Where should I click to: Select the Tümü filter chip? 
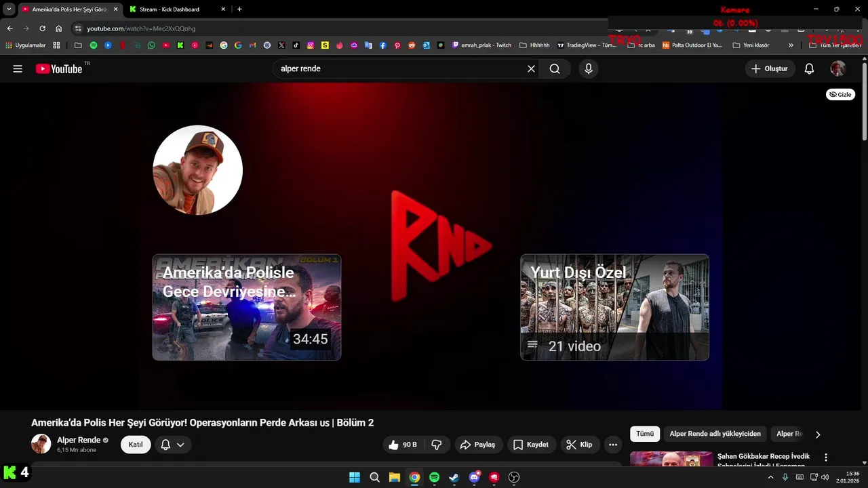[645, 434]
